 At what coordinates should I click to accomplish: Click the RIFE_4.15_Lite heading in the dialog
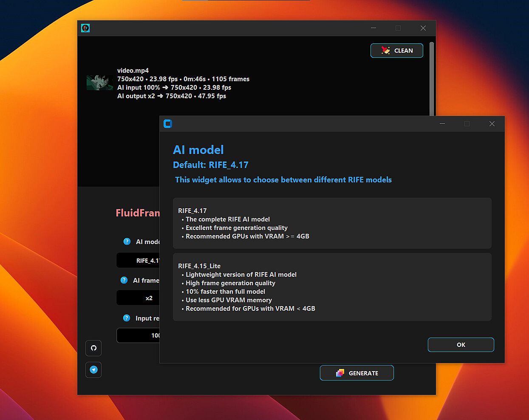click(x=199, y=266)
